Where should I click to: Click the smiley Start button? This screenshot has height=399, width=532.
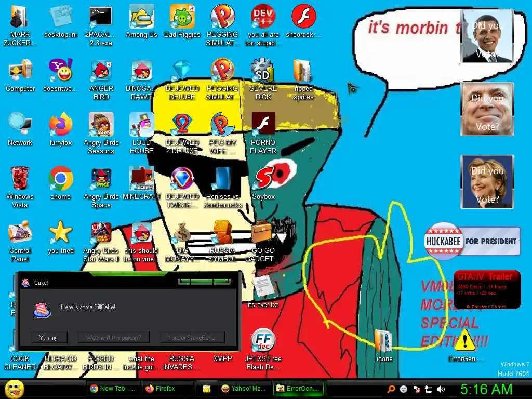point(15,389)
